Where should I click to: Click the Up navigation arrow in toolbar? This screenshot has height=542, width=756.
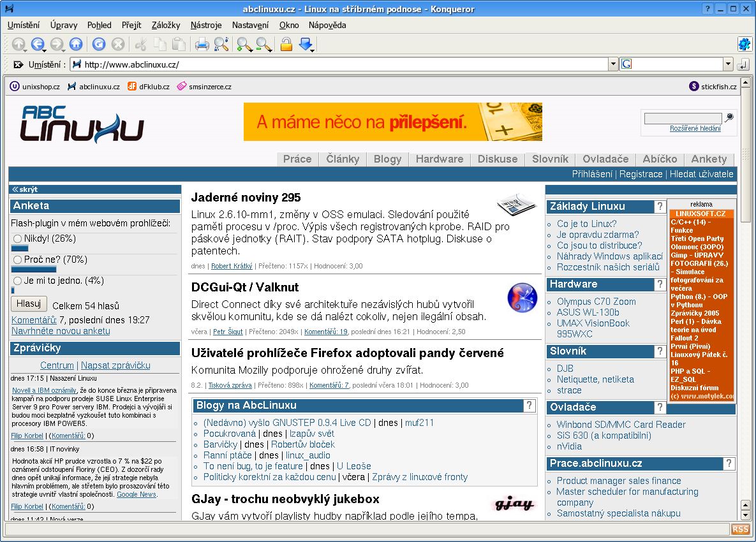pos(19,45)
